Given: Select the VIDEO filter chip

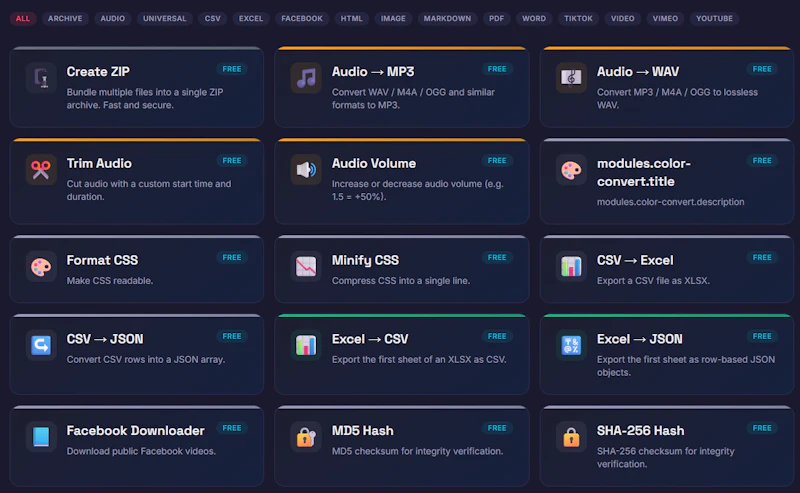Looking at the screenshot, I should (622, 18).
